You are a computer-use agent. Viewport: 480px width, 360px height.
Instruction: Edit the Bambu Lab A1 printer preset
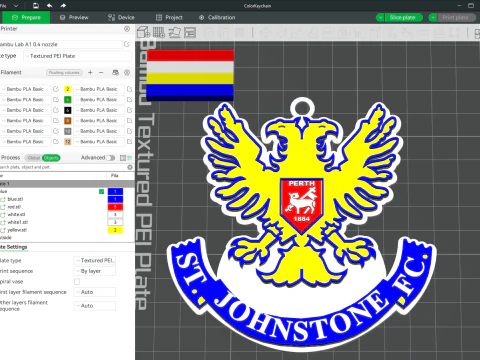click(x=127, y=44)
